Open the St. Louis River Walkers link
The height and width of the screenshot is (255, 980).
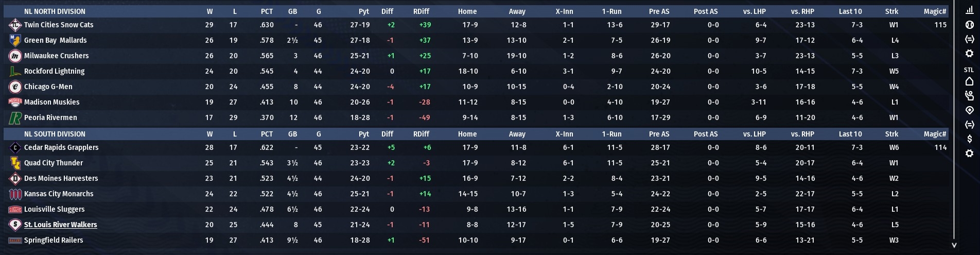[60, 225]
